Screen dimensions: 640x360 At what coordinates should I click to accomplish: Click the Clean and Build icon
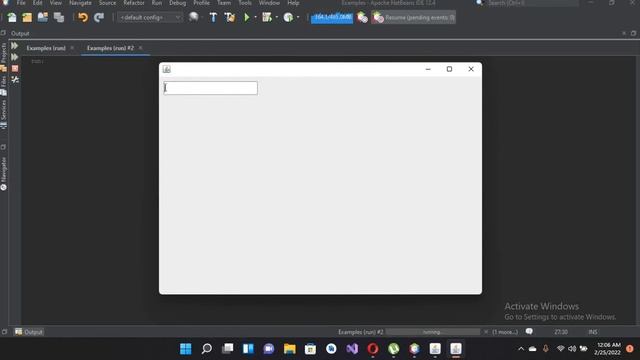tap(230, 17)
